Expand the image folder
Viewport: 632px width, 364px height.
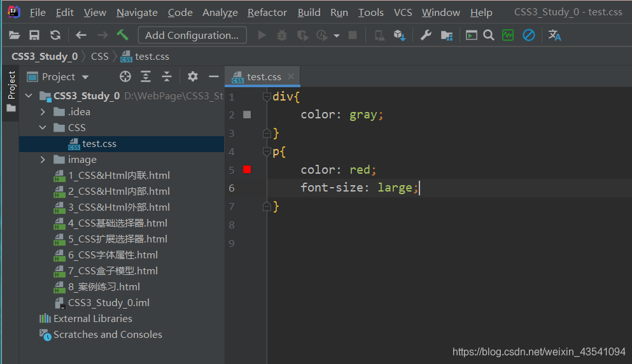point(43,160)
